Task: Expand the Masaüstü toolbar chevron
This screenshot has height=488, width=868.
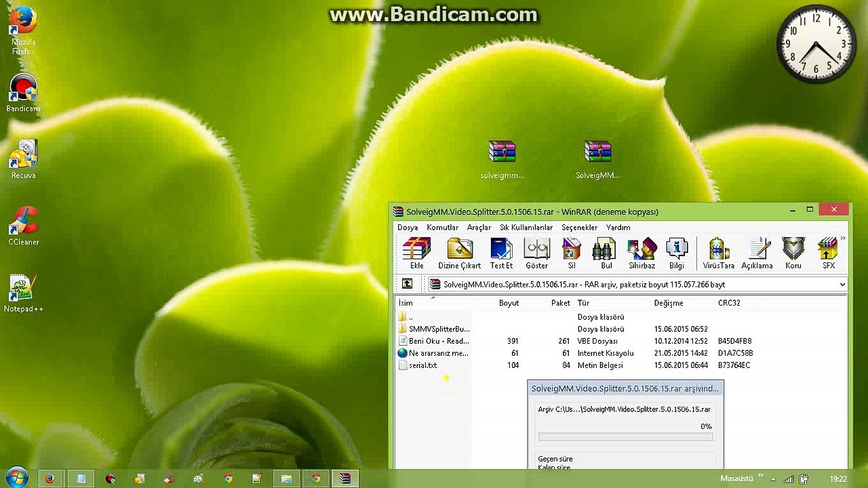Action: (760, 476)
